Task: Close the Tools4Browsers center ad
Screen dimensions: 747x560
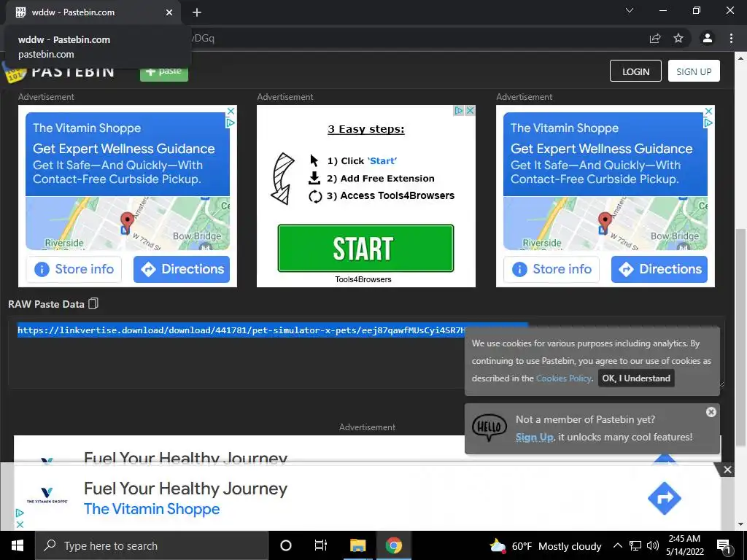Action: [x=470, y=111]
